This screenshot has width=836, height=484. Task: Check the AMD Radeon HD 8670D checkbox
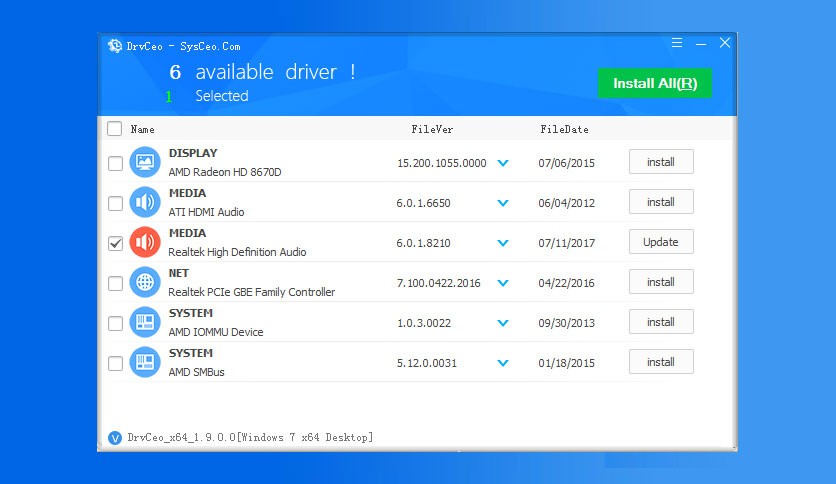(115, 163)
